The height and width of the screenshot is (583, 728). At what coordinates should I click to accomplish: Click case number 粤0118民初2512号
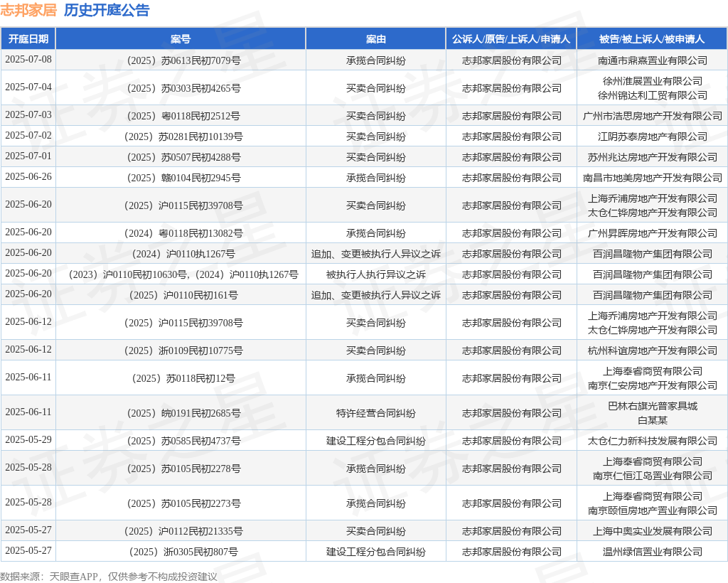(x=183, y=116)
